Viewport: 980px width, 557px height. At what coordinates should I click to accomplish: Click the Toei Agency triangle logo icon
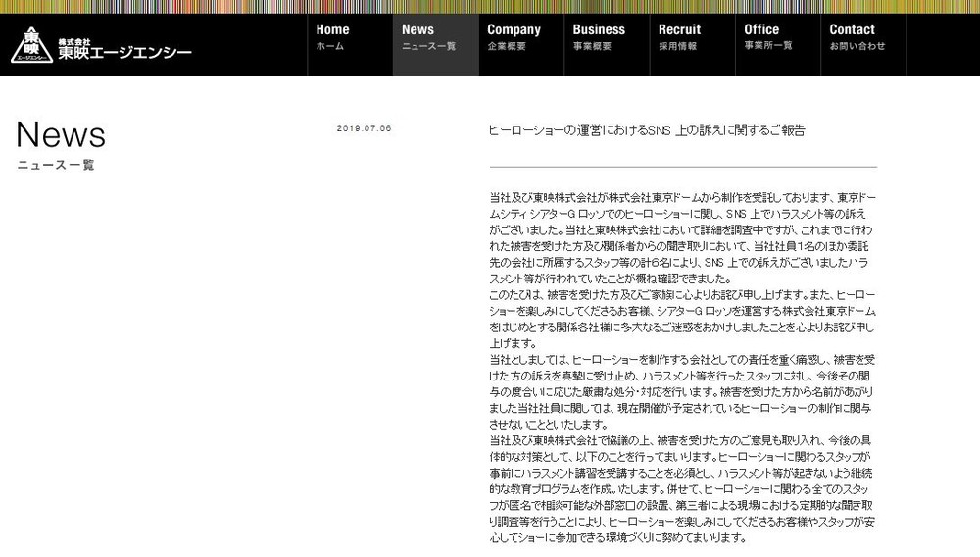[31, 45]
